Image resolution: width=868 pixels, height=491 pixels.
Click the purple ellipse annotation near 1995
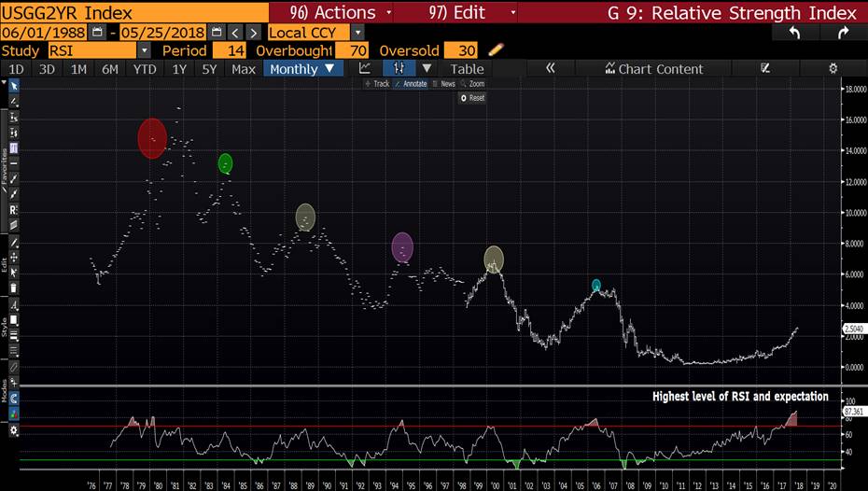pyautogui.click(x=402, y=246)
